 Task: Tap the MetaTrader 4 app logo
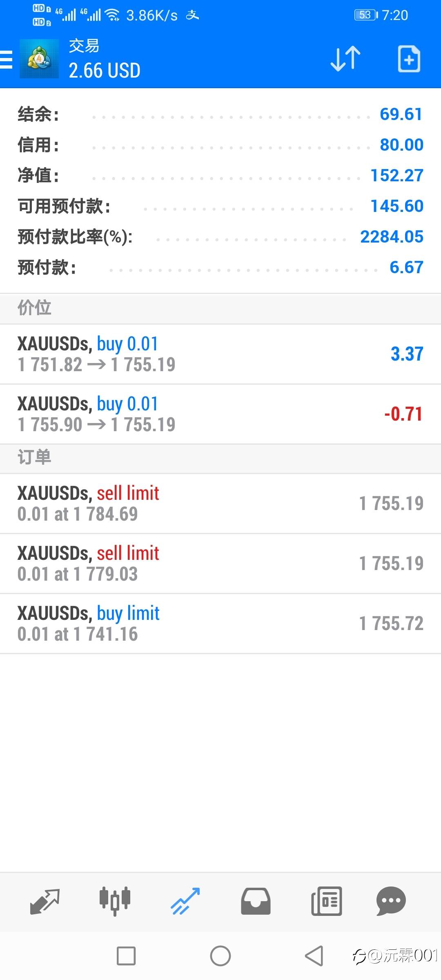39,59
